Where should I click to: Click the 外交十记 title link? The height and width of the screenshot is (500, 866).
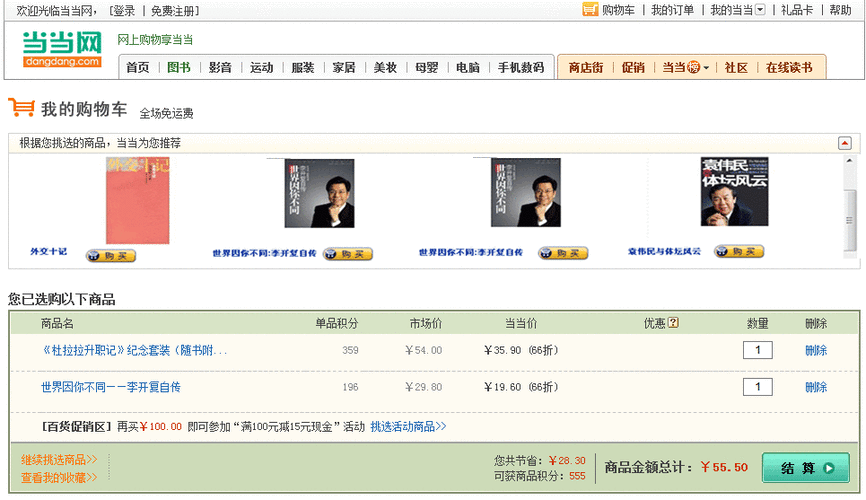[48, 251]
